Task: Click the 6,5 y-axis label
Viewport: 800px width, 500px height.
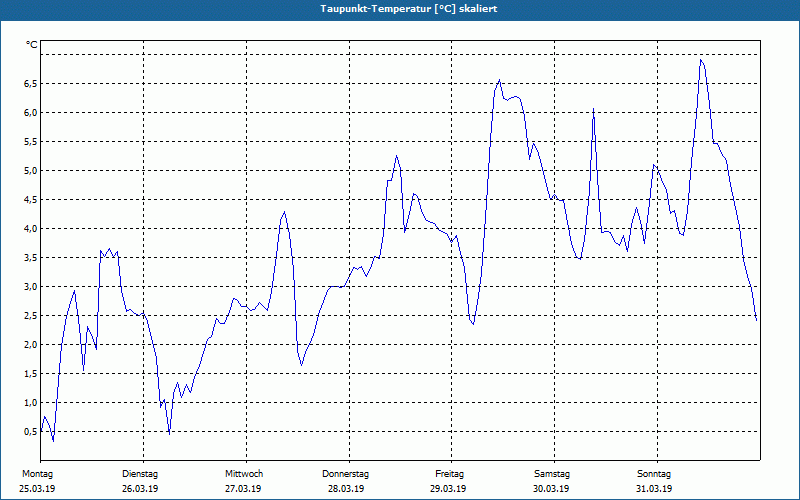Action: click(x=31, y=84)
